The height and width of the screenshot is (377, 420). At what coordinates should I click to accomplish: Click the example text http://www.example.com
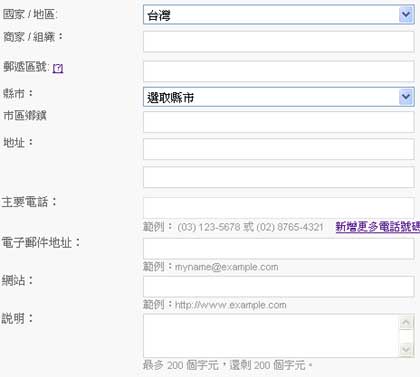[x=230, y=305]
